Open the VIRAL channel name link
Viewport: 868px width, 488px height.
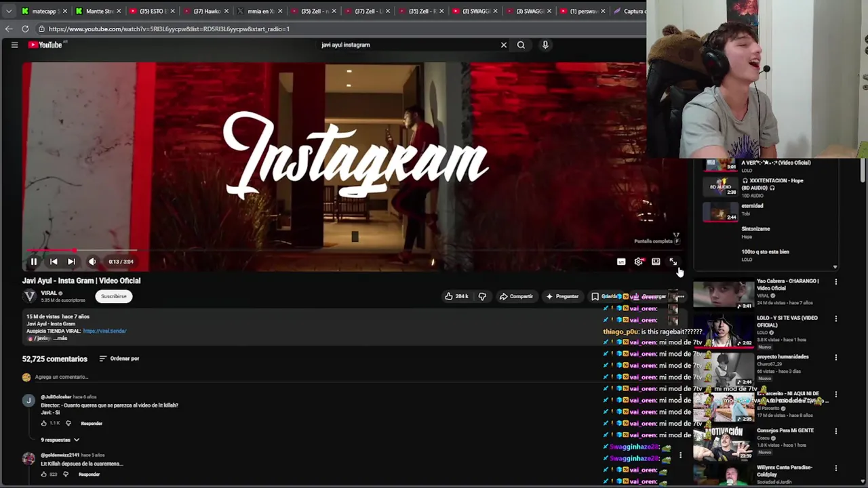49,293
